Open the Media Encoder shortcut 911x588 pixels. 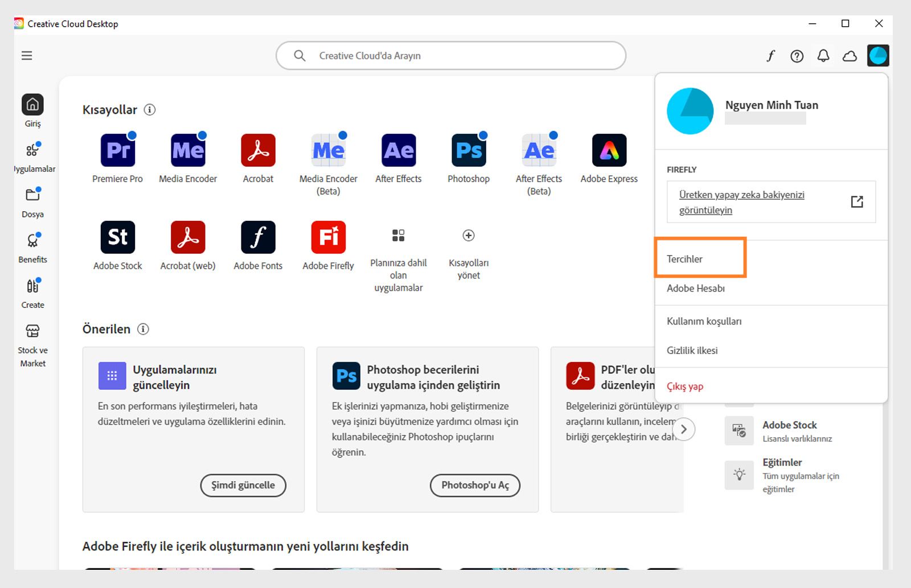pyautogui.click(x=188, y=150)
